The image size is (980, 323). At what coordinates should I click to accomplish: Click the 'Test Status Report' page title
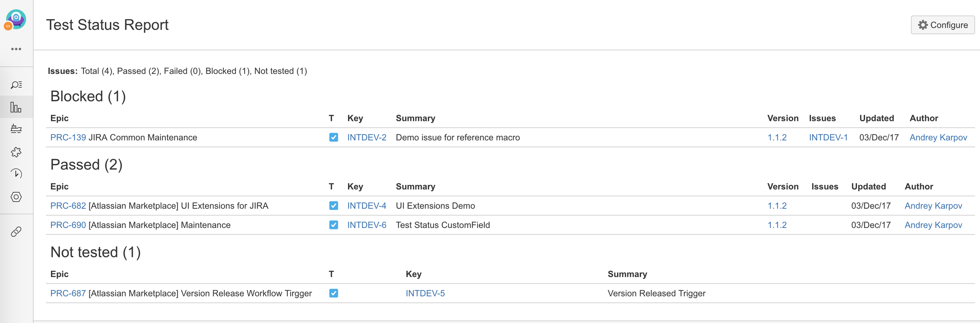(107, 25)
